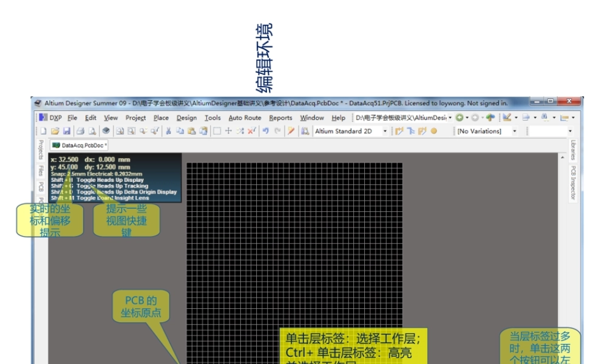The height and width of the screenshot is (364, 607).
Task: Open the View menu
Action: (x=110, y=118)
